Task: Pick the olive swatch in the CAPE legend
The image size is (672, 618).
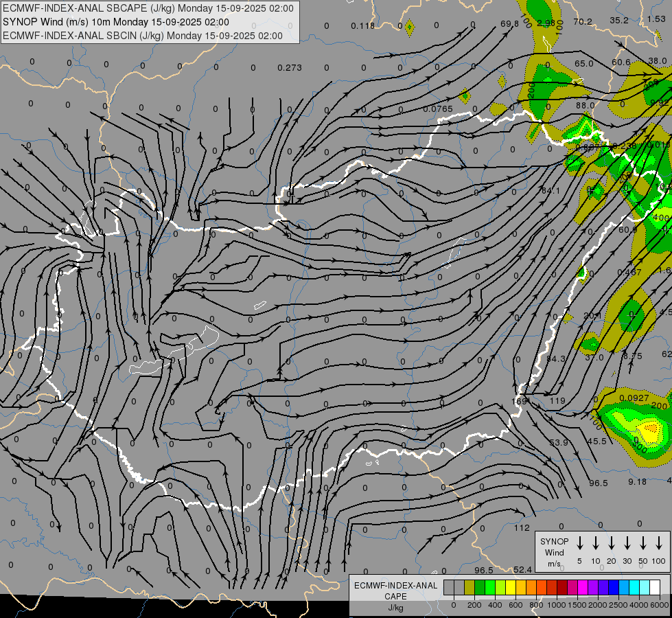Action: 470,588
